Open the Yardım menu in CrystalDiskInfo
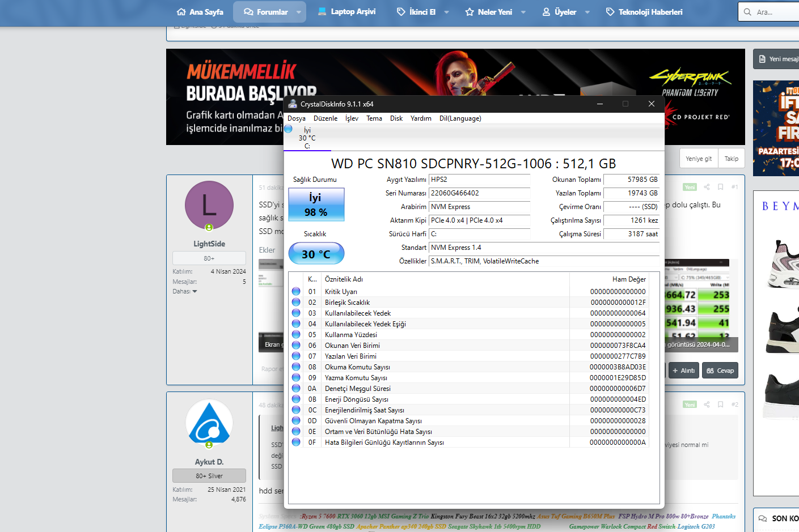The height and width of the screenshot is (532, 799). click(x=421, y=118)
